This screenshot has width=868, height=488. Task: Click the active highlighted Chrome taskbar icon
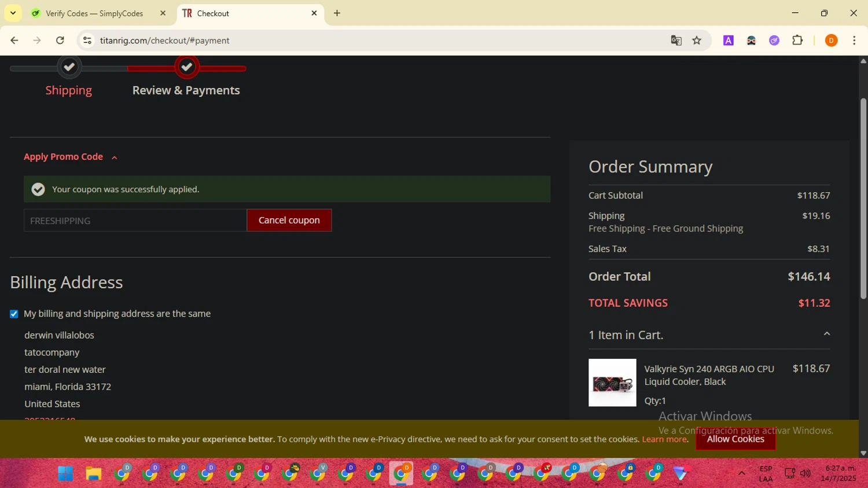point(402,474)
